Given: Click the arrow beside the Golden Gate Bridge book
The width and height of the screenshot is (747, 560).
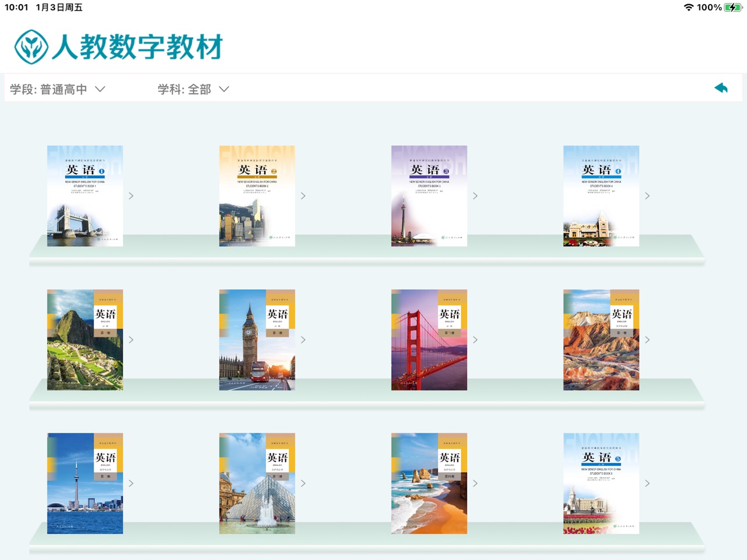Looking at the screenshot, I should click(475, 340).
